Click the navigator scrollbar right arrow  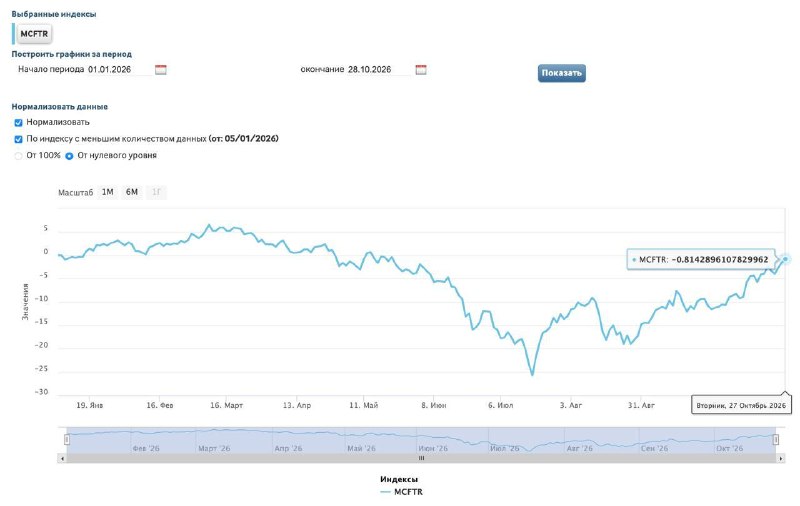(x=781, y=459)
